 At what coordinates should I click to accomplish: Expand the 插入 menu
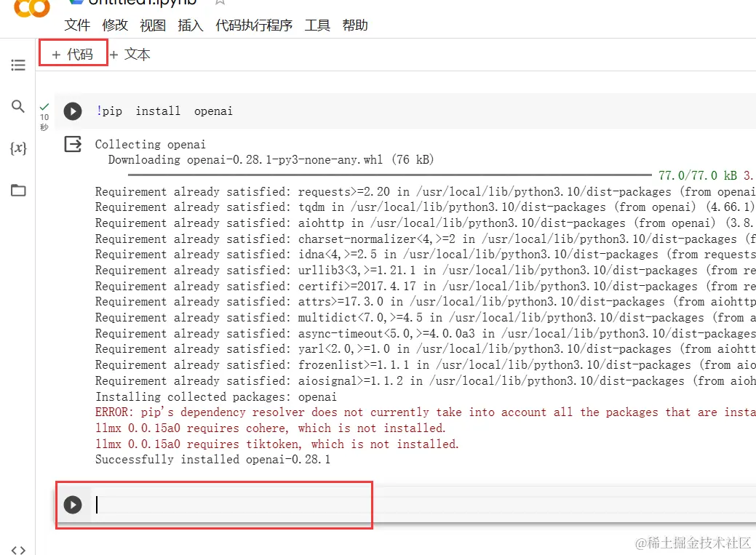coord(191,25)
